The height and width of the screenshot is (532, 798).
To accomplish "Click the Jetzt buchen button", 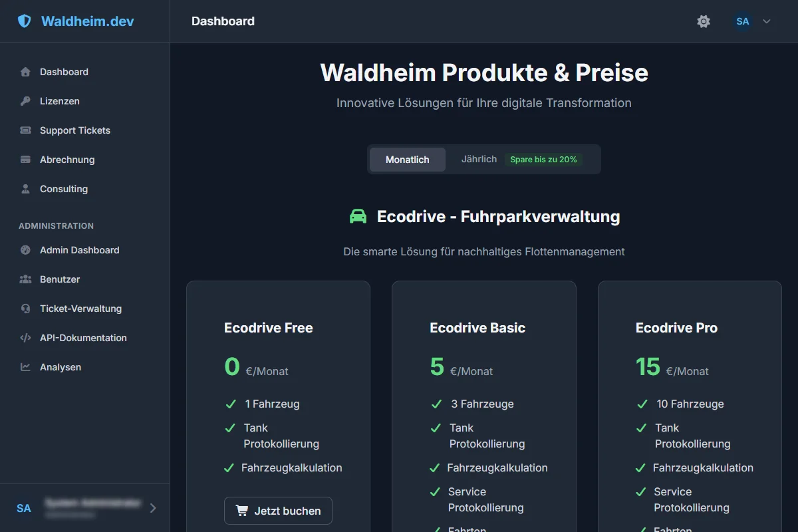I will point(278,511).
